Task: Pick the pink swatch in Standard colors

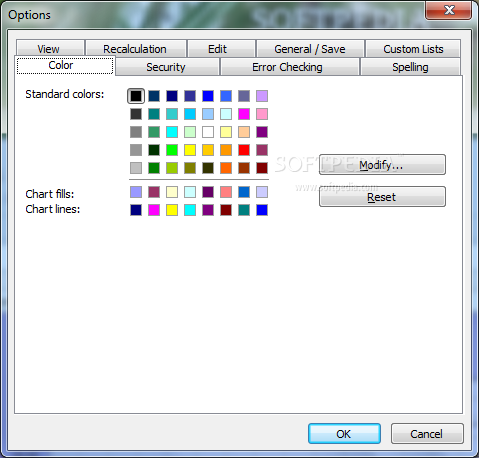Action: (262, 114)
